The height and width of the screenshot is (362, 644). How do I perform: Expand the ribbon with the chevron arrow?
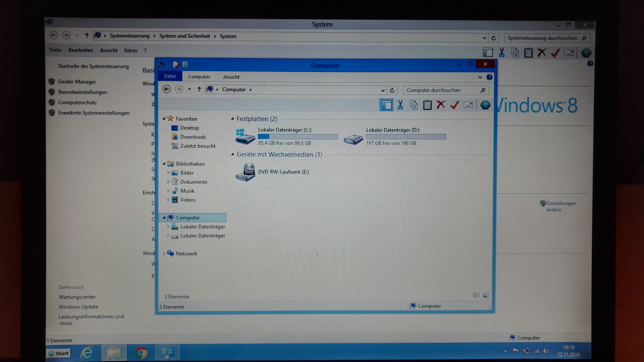[480, 77]
